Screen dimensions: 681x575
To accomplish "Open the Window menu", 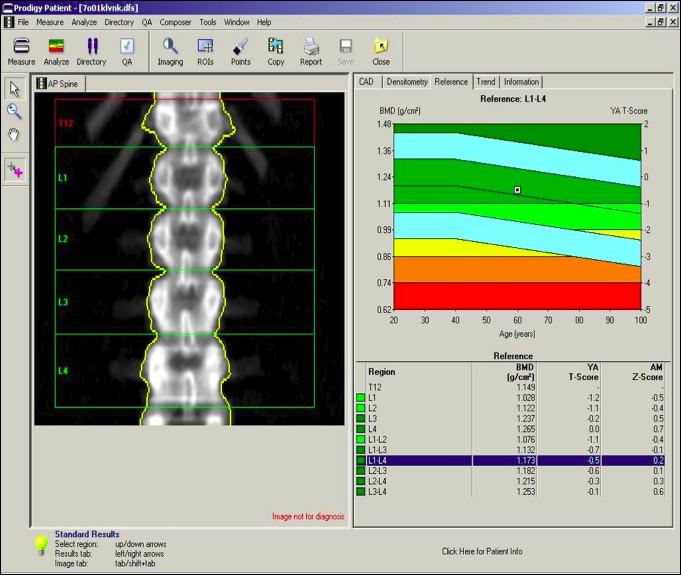I will point(237,22).
